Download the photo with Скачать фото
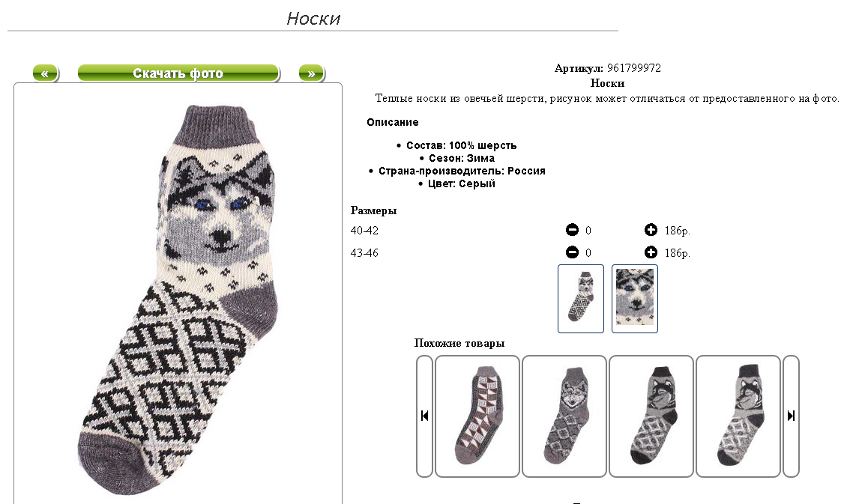847x504 pixels. 178,73
